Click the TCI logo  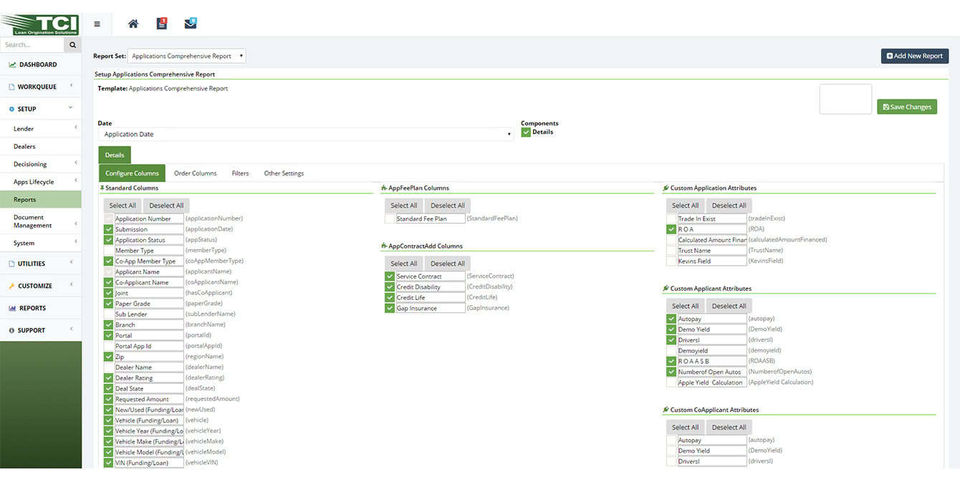40,24
